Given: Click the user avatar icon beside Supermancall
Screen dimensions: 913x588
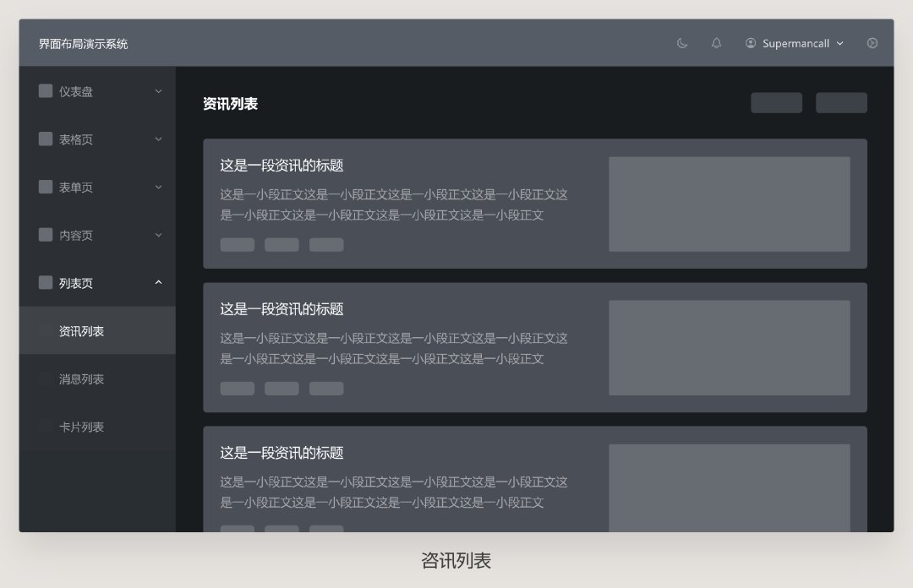Looking at the screenshot, I should tap(751, 43).
